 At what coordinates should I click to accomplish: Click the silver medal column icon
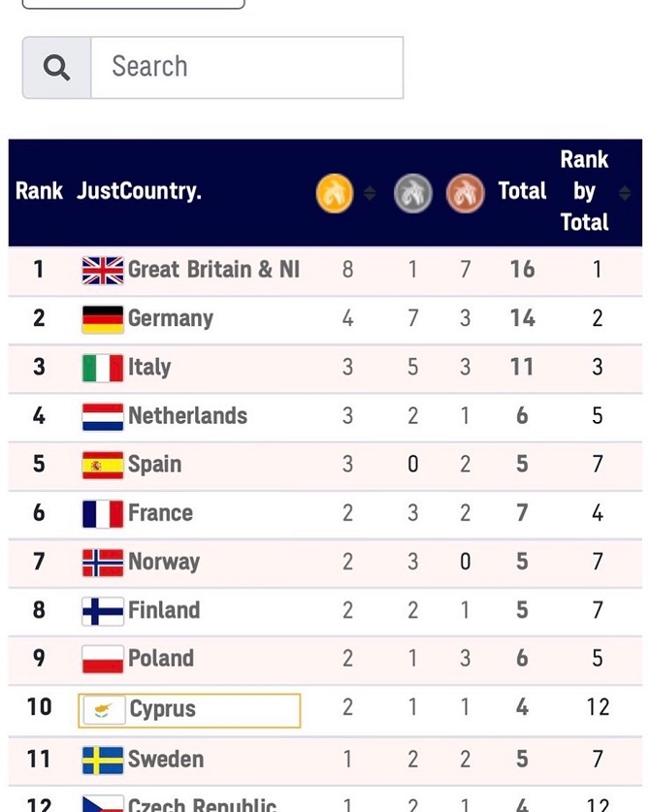click(x=412, y=193)
